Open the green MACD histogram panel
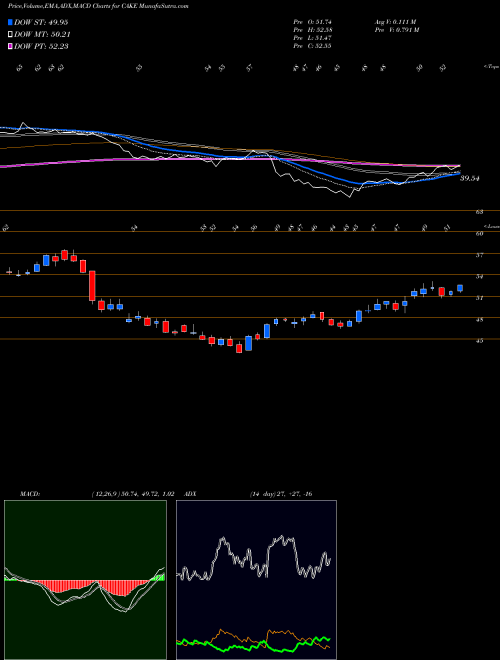Image resolution: width=500 pixels, height=660 pixels. coord(85,580)
